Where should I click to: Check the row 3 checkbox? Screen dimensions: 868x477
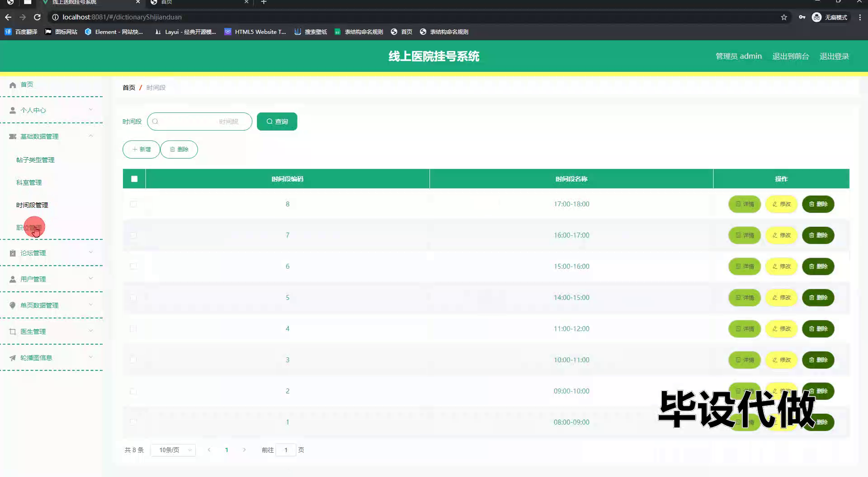[133, 360]
